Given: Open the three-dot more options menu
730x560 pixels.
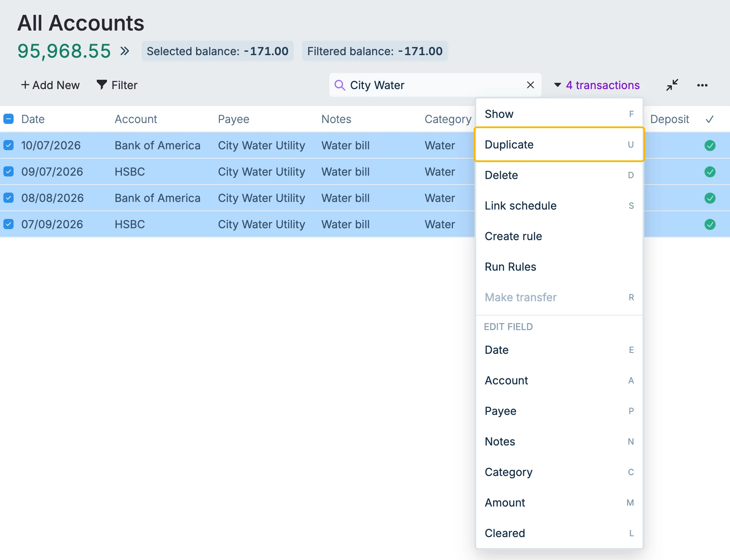Looking at the screenshot, I should click(x=702, y=85).
